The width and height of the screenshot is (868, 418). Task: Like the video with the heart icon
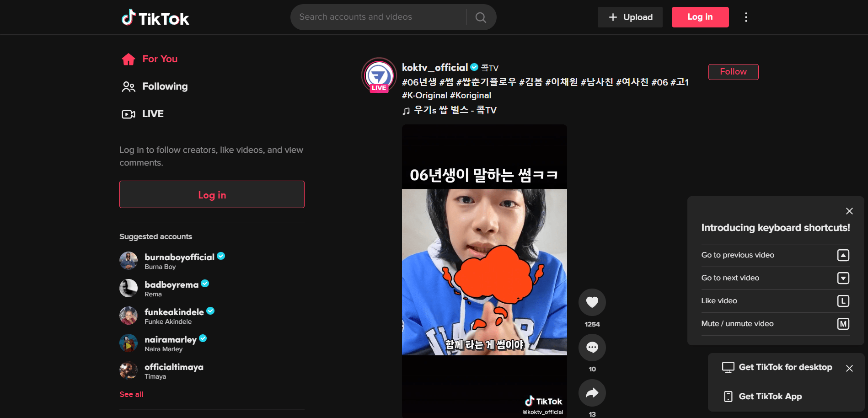(x=592, y=302)
